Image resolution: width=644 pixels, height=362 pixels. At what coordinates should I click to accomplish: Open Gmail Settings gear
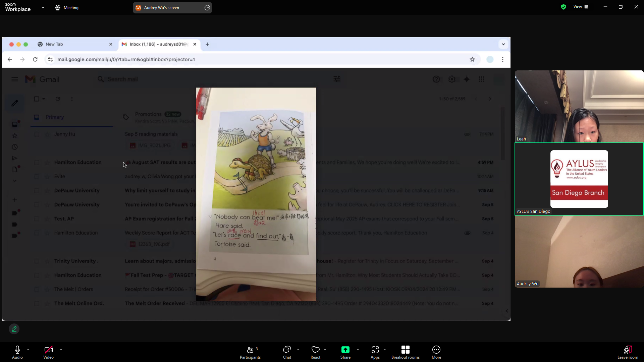pos(452,79)
